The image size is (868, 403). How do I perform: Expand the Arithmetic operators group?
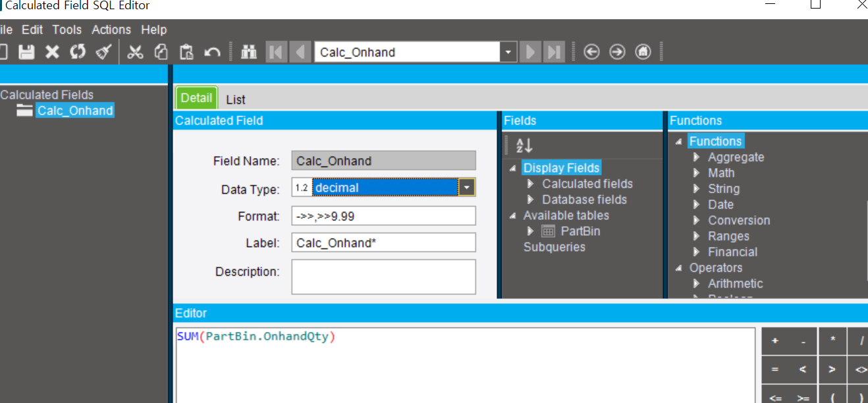(x=697, y=284)
